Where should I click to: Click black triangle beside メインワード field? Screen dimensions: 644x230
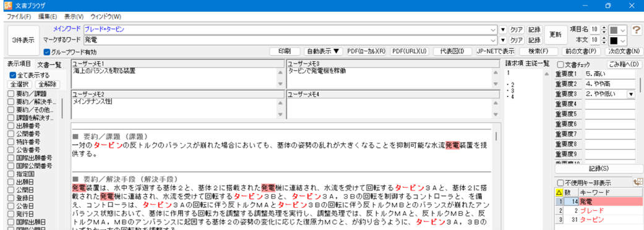[503, 30]
